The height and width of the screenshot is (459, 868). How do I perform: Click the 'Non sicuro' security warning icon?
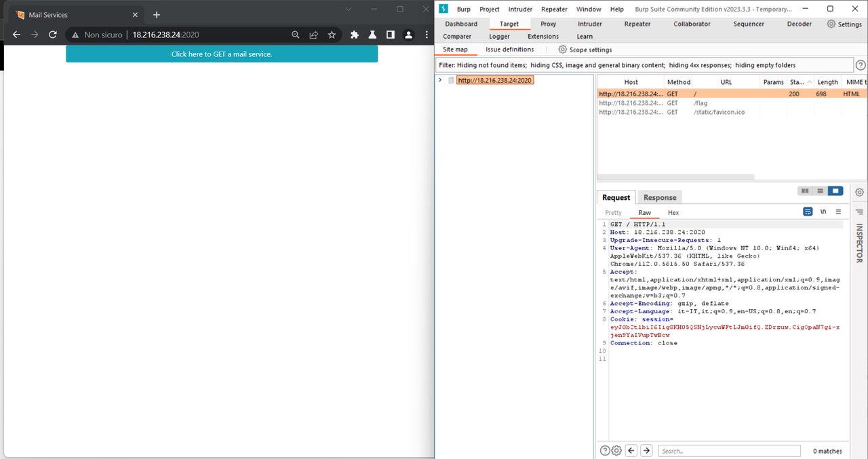point(76,35)
